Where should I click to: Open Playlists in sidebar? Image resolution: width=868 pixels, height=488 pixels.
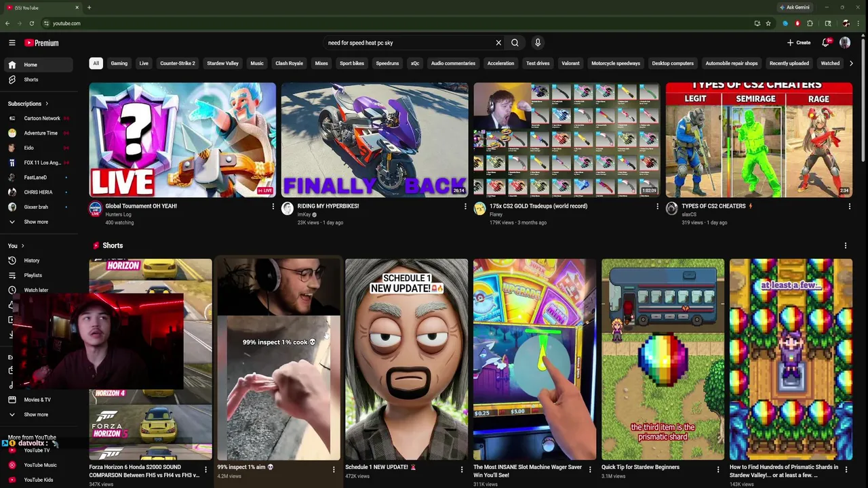click(38, 276)
